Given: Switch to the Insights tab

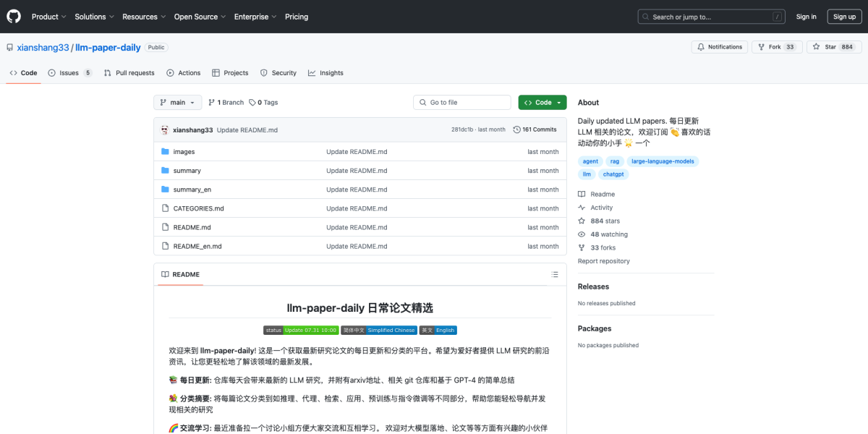Looking at the screenshot, I should pos(325,72).
